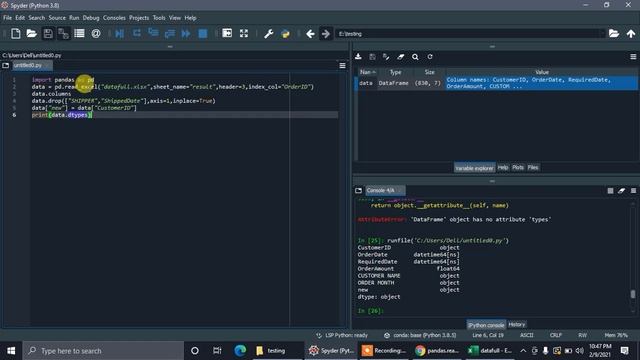The height and width of the screenshot is (360, 640).
Task: Select the 'data' DataFrame variable row
Action: (498, 83)
